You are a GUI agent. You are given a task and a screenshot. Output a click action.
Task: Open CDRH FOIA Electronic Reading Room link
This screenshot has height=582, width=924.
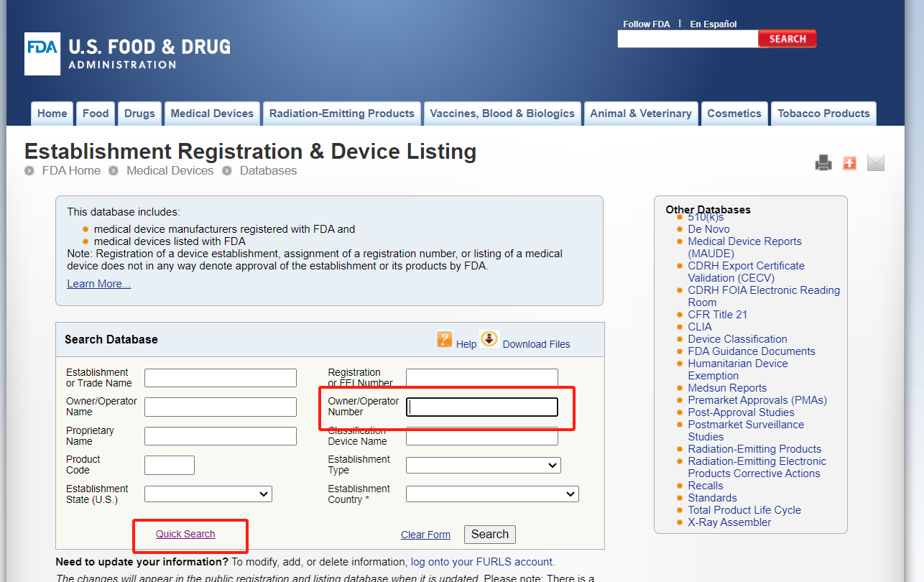click(x=764, y=296)
